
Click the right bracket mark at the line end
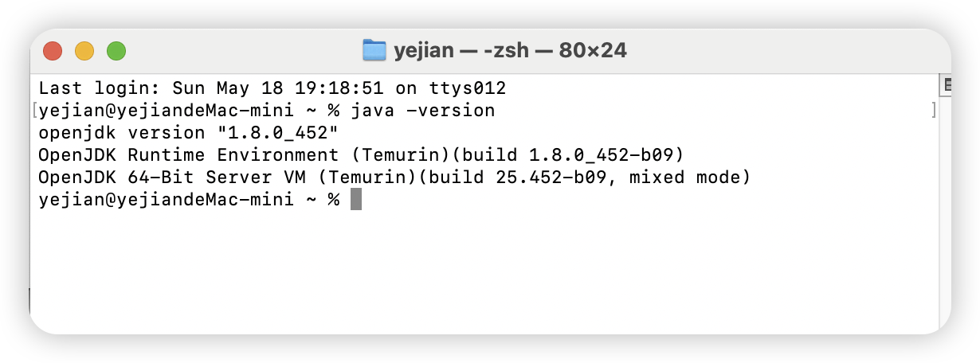[x=933, y=110]
